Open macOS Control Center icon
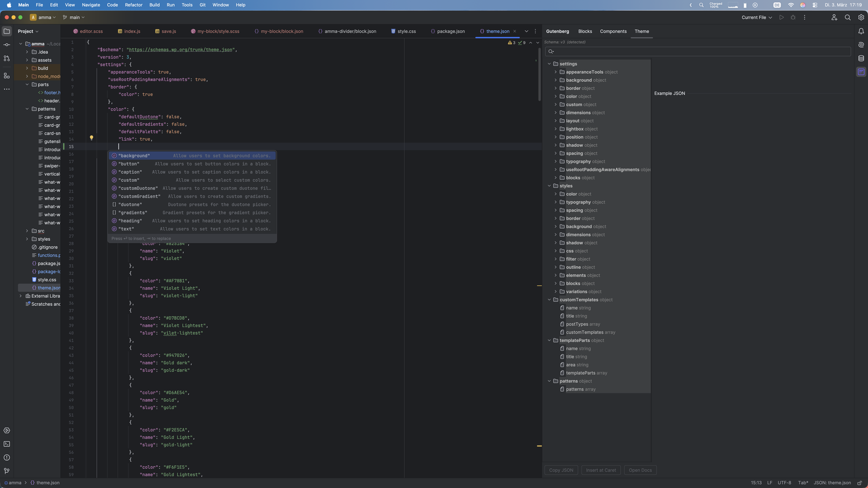The height and width of the screenshot is (488, 868). 815,5
